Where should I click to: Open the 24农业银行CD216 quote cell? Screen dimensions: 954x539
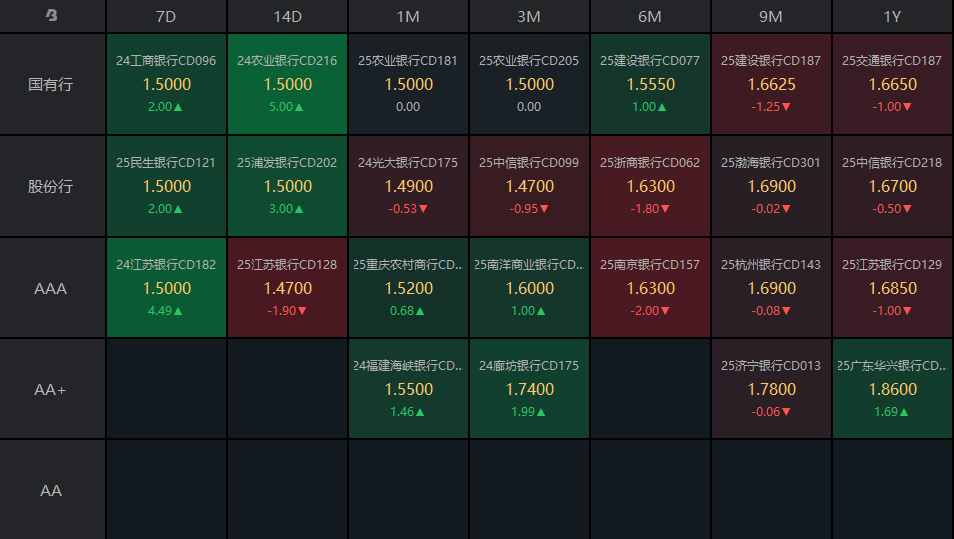287,84
